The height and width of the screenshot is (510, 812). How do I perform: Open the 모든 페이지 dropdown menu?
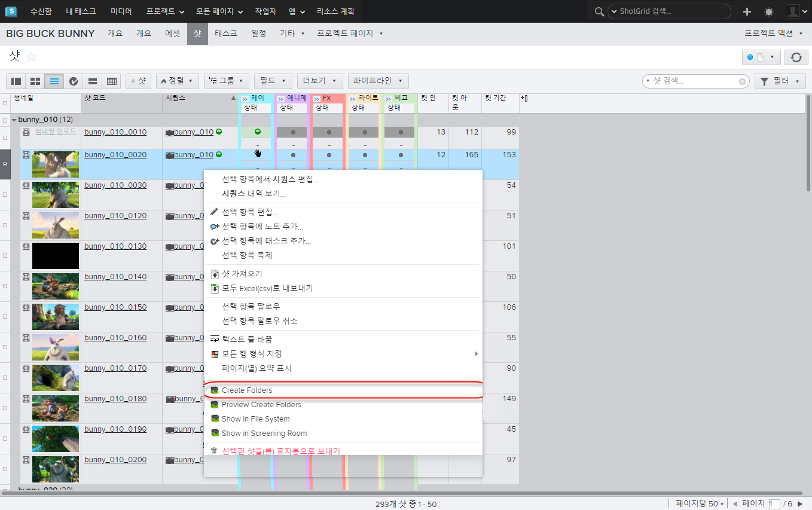[x=219, y=11]
